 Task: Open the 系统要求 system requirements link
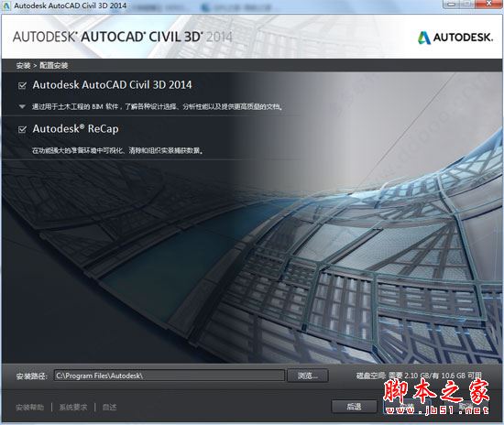(73, 408)
